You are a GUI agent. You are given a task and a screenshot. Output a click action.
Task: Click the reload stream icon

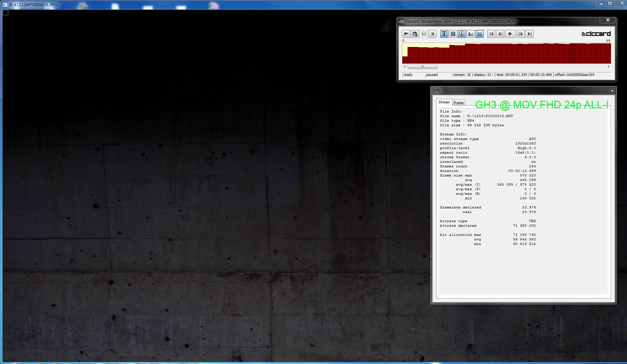(415, 34)
